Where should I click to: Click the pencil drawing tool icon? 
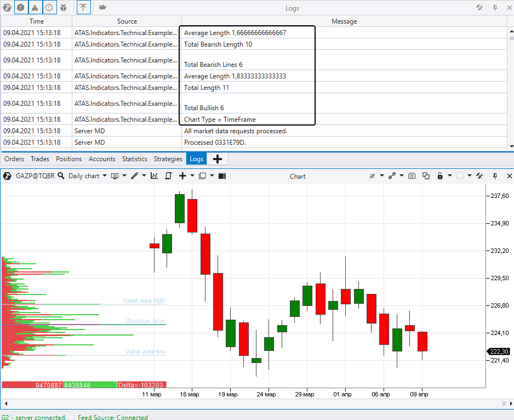[x=134, y=176]
